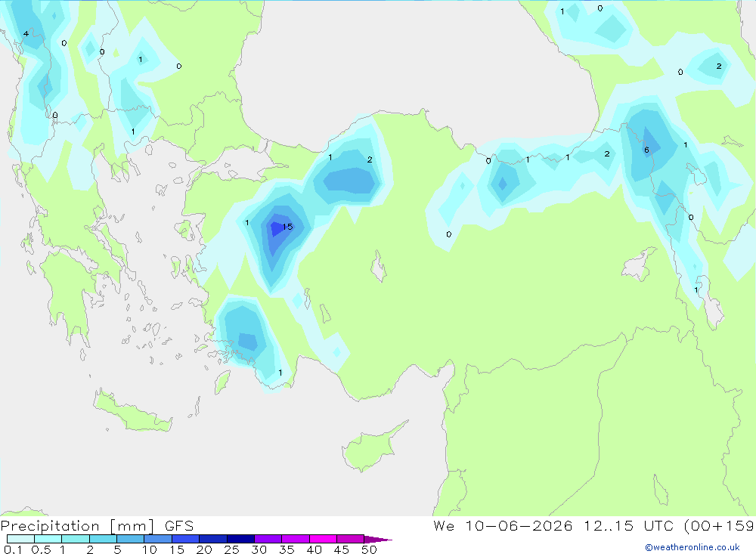Click the "30" legend scale label
The image size is (756, 554).
pos(259,549)
